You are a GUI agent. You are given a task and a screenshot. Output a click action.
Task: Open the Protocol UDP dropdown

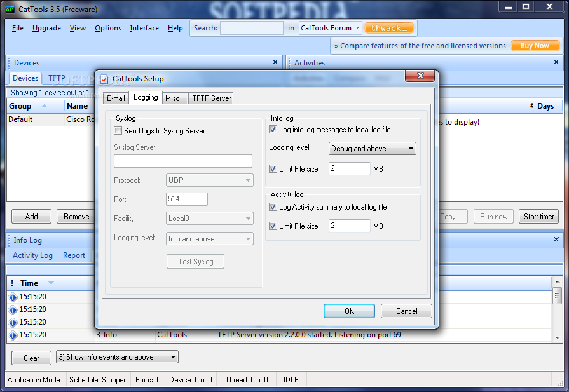(209, 180)
